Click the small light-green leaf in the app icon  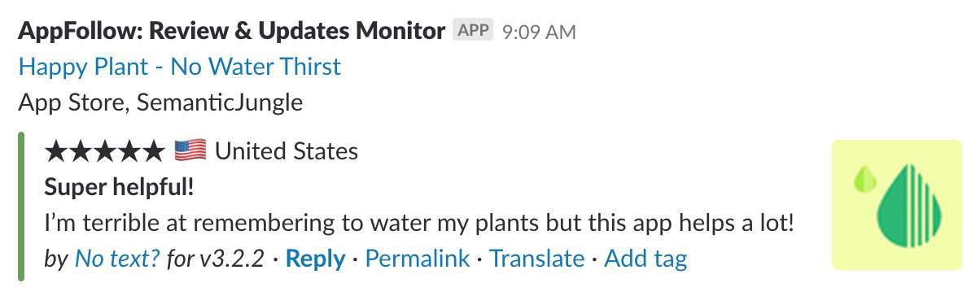864,179
